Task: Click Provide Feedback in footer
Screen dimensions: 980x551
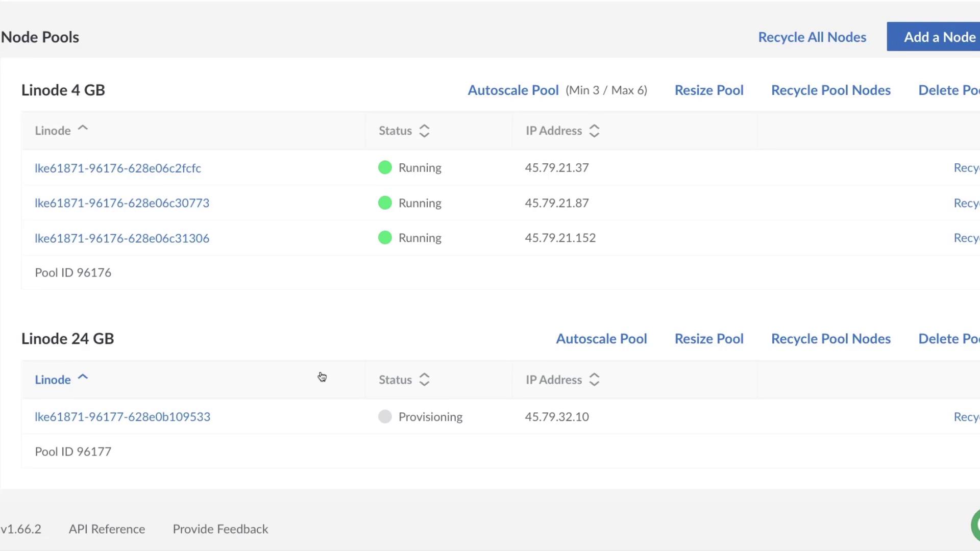Action: (x=220, y=529)
